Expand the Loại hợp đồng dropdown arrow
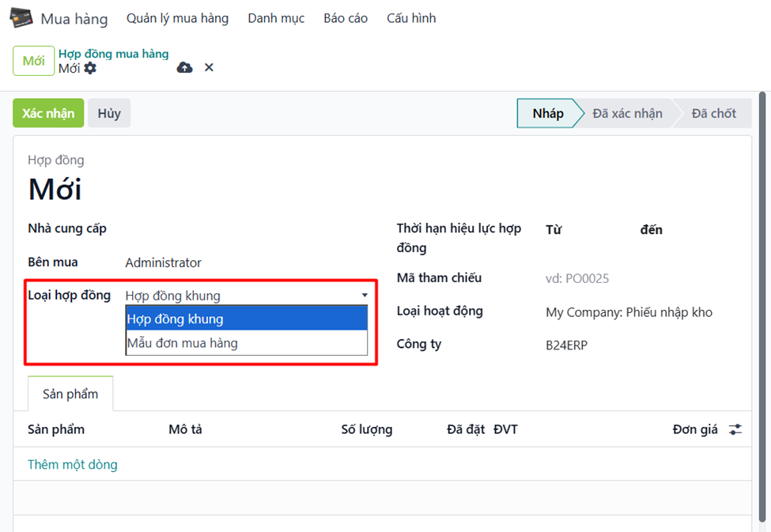The image size is (771, 532). click(x=365, y=296)
